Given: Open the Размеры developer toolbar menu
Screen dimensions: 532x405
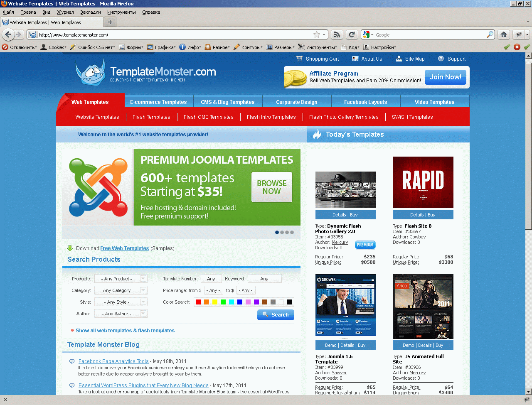Looking at the screenshot, I should tap(281, 47).
